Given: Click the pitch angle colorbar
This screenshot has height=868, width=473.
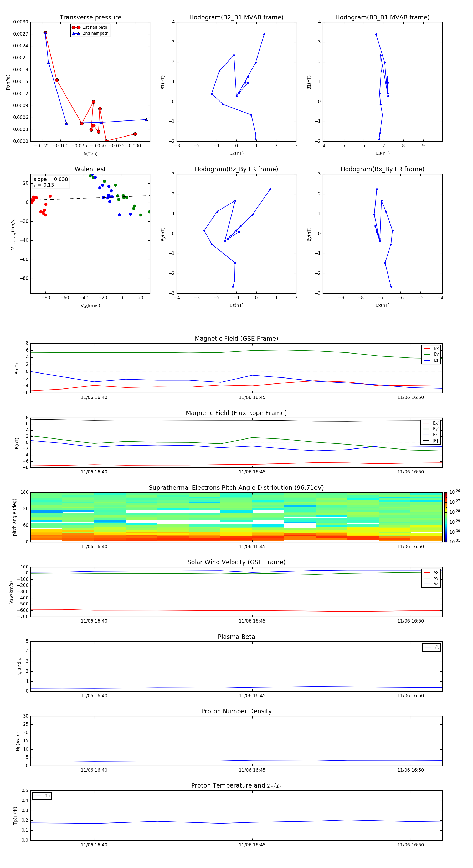Looking at the screenshot, I should click(446, 517).
